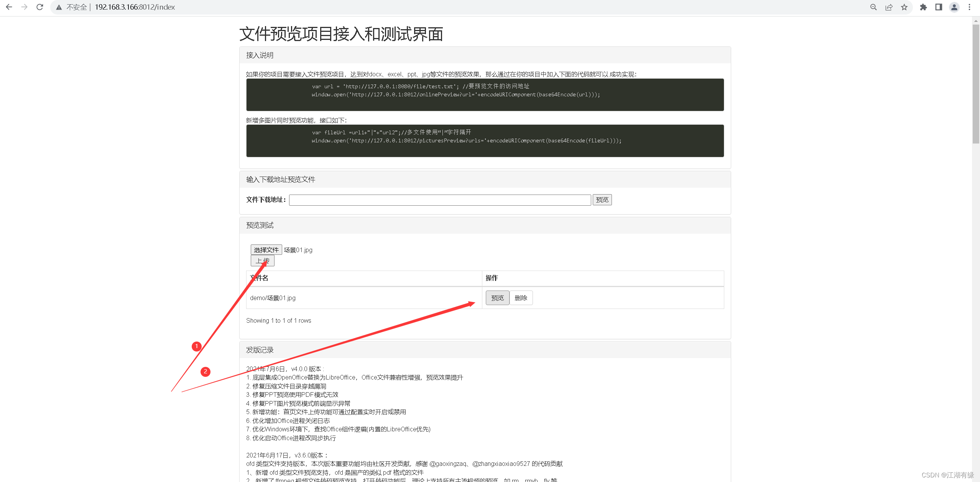Reload the current page
The height and width of the screenshot is (482, 980).
pos(40,7)
